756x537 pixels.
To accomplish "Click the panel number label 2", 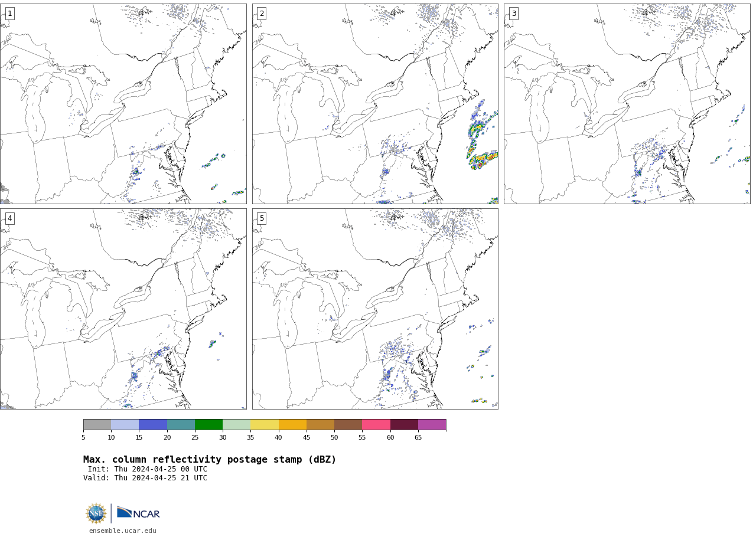I will (262, 14).
